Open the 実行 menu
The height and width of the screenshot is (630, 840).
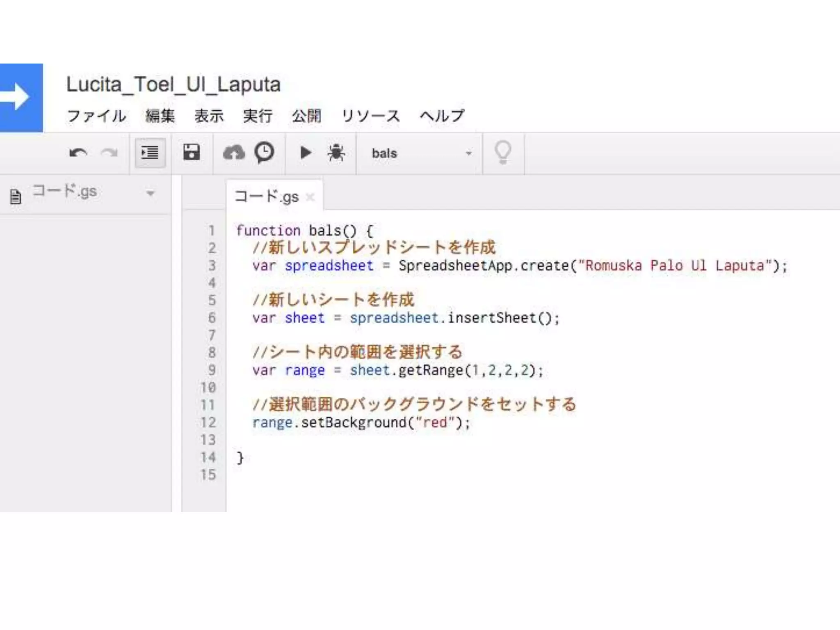coord(258,116)
